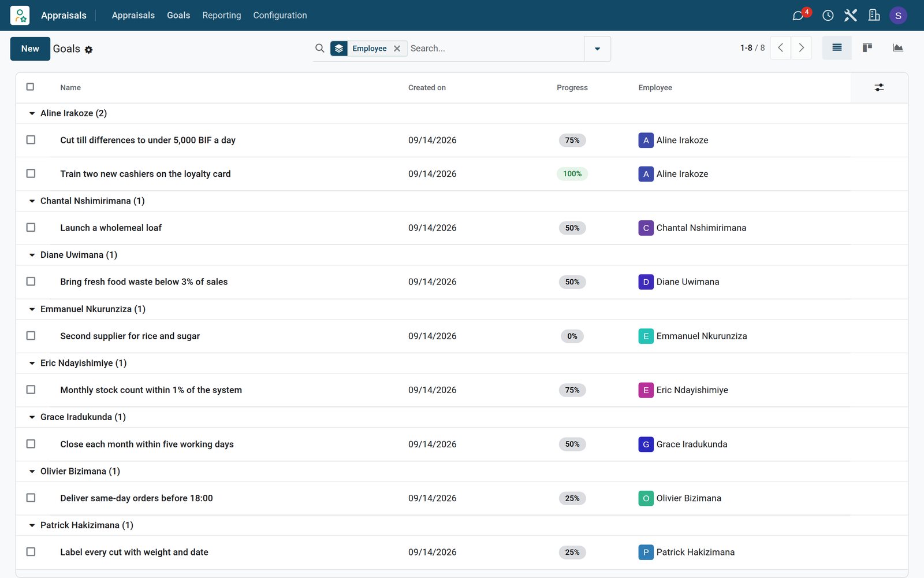Open optional columns settings icon
The image size is (924, 578).
coord(879,87)
